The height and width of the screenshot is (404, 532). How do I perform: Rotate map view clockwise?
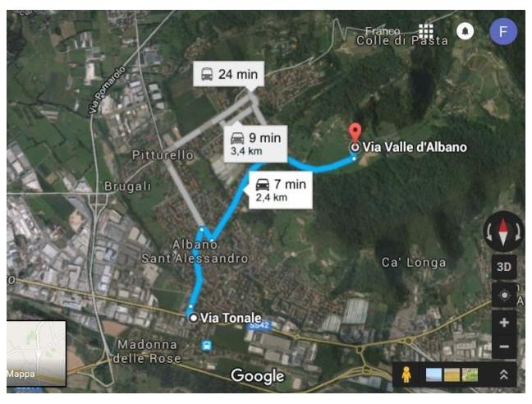[518, 232]
